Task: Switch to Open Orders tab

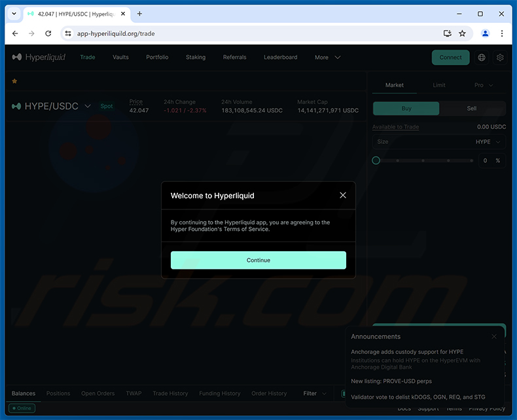Action: (x=98, y=393)
